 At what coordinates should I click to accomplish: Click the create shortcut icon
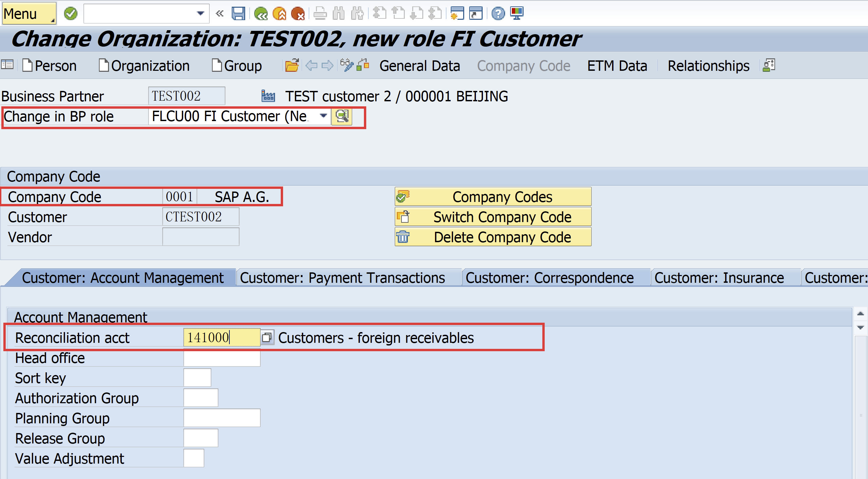[476, 13]
